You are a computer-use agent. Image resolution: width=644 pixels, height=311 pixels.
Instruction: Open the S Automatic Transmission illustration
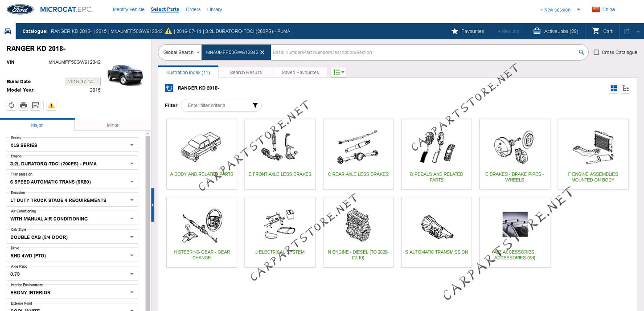pyautogui.click(x=436, y=232)
